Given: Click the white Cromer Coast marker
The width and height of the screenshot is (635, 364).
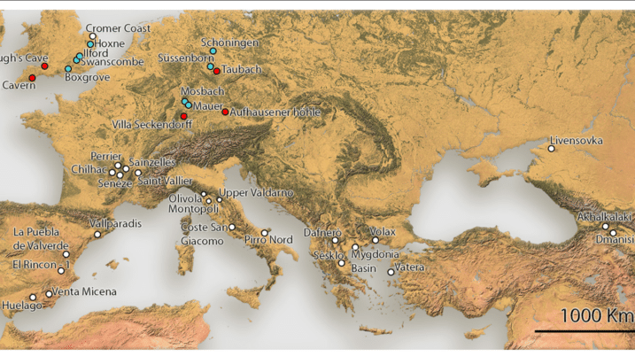Looking at the screenshot, I should 93,35.
